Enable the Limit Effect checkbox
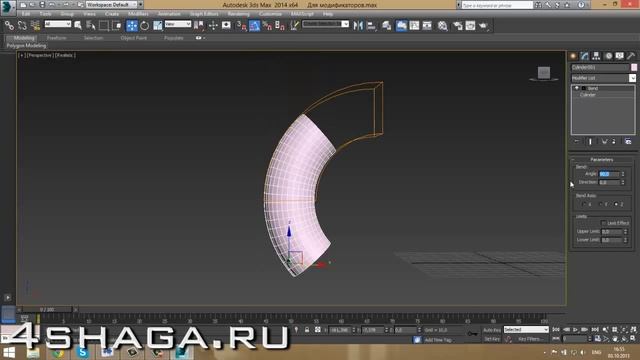The height and width of the screenshot is (360, 640). (x=603, y=223)
